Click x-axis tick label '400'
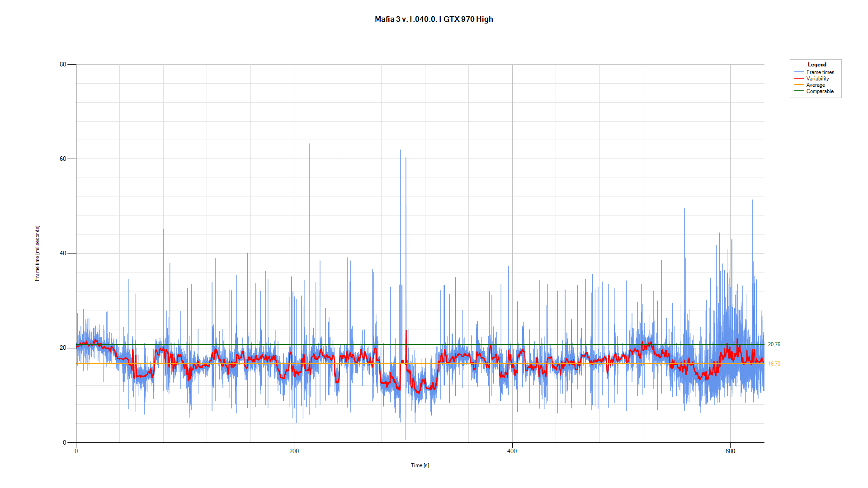The image size is (868, 488). tap(512, 451)
